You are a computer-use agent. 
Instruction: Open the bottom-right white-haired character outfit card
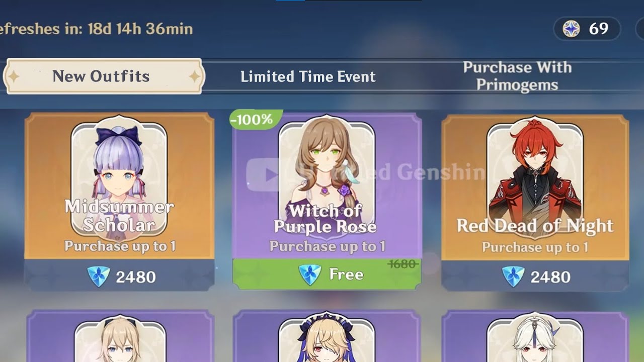tap(535, 336)
